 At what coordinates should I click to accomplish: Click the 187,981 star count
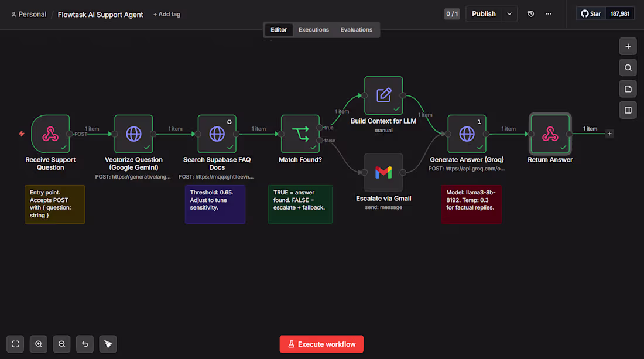(x=620, y=14)
